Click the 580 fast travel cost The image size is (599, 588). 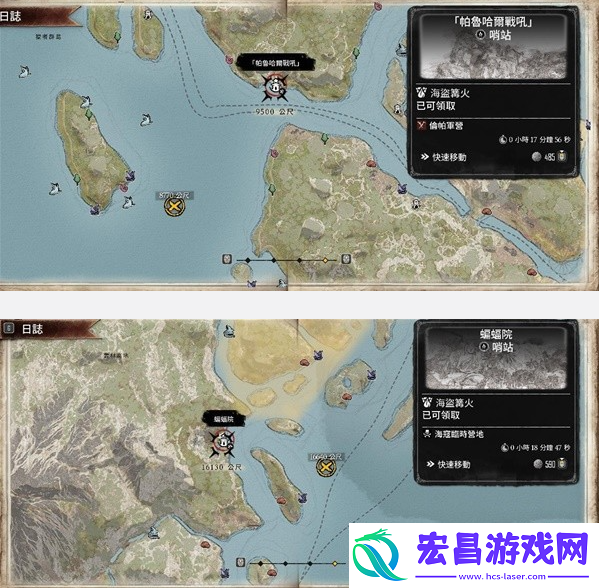point(550,464)
